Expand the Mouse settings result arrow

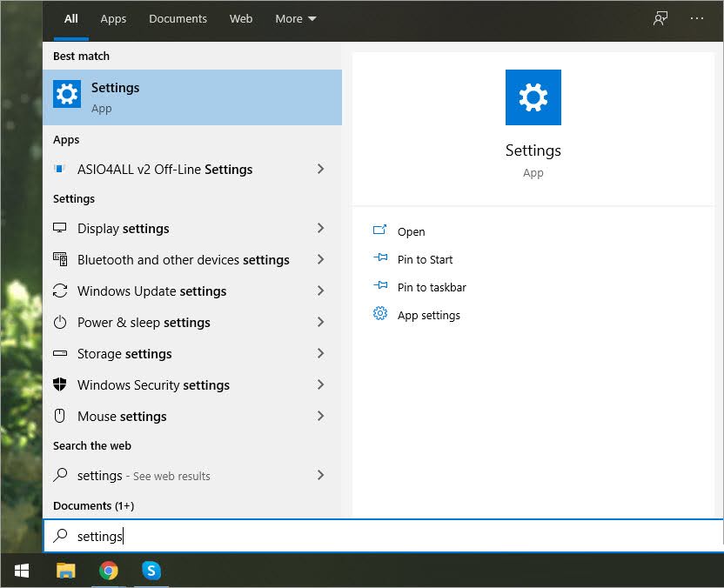(x=320, y=416)
